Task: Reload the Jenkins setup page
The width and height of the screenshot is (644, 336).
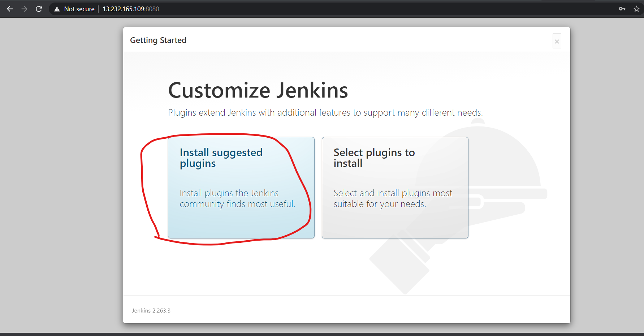Action: tap(39, 9)
